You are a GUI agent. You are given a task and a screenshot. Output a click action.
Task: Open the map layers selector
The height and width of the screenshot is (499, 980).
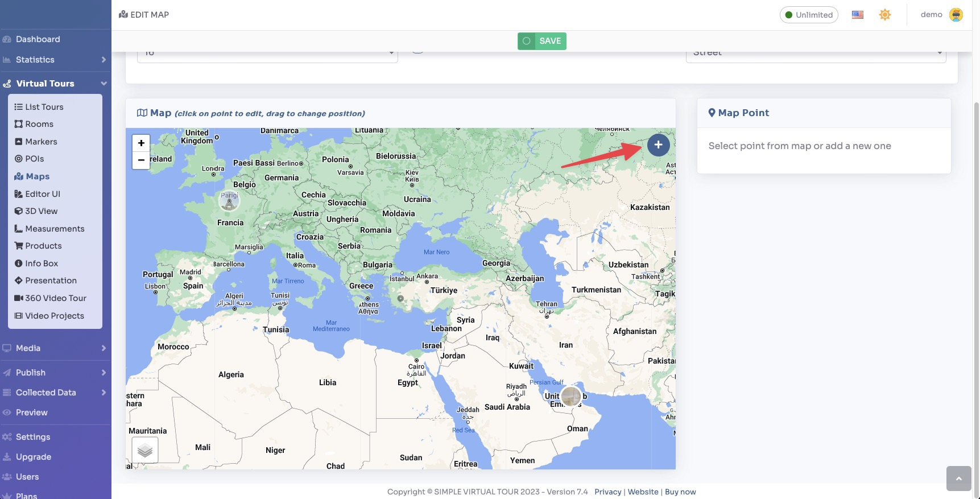pos(145,450)
